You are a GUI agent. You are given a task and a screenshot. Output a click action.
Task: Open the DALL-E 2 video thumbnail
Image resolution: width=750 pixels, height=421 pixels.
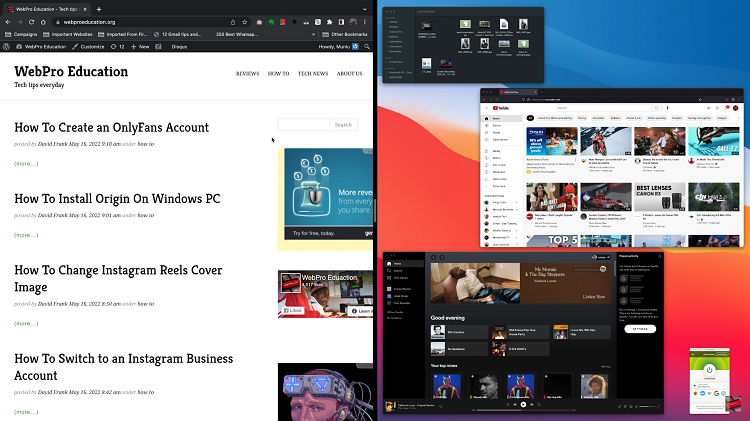point(714,141)
